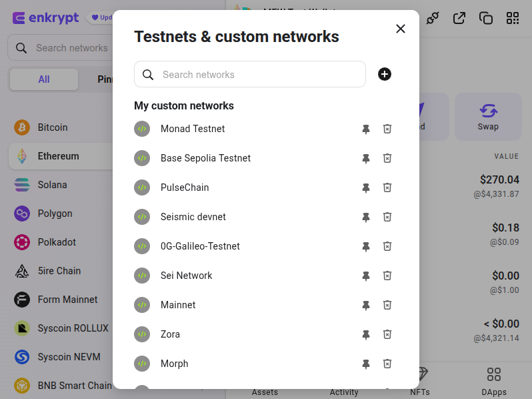The width and height of the screenshot is (532, 399).
Task: Click the 0G-Galileo-Testnet code icon
Action: click(x=142, y=246)
